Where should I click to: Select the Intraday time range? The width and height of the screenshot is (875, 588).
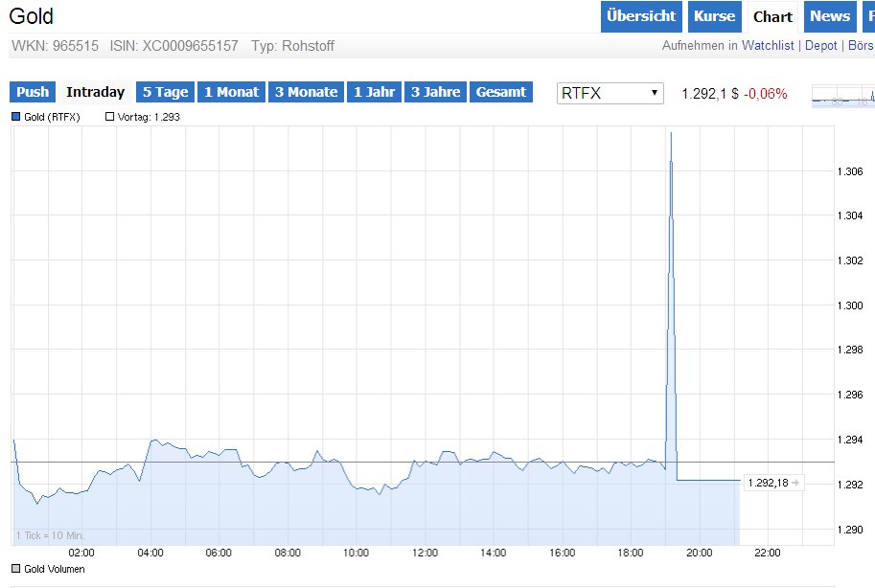point(96,92)
